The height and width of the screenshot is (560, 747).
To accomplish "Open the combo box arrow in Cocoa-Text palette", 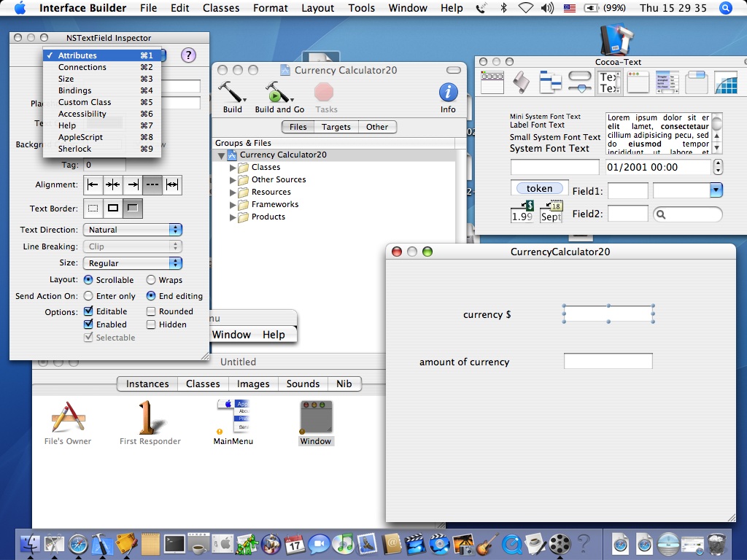I will 716,190.
